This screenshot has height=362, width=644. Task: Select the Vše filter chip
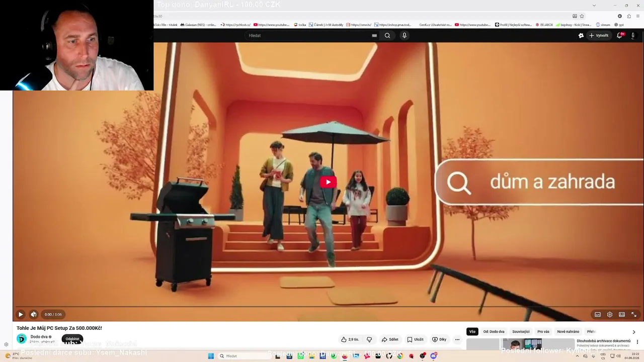[x=472, y=332]
